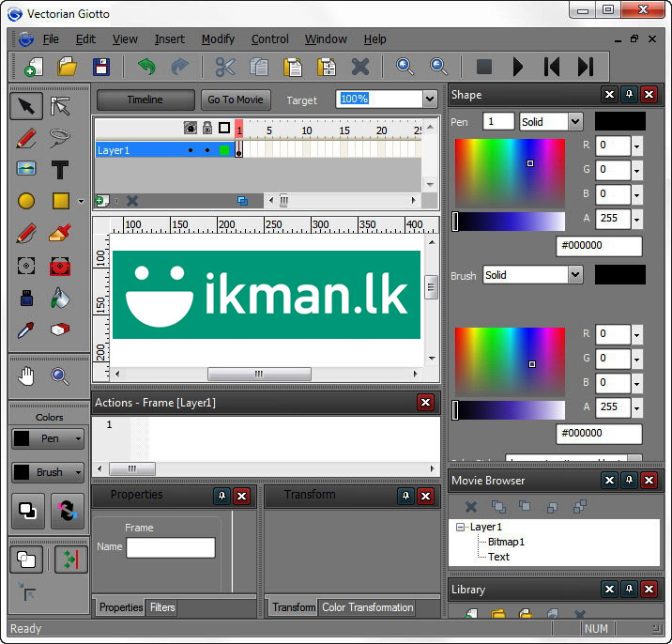Open the Target zoom 100% dropdown
This screenshot has width=672, height=644.
(x=430, y=100)
